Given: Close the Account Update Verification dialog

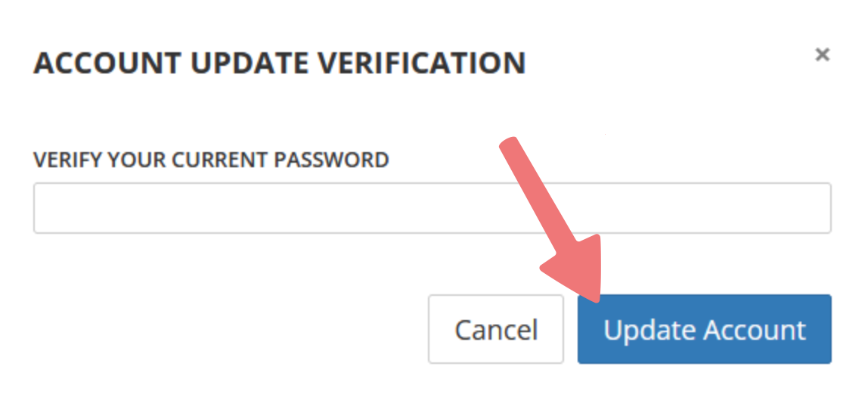Looking at the screenshot, I should coord(822,54).
